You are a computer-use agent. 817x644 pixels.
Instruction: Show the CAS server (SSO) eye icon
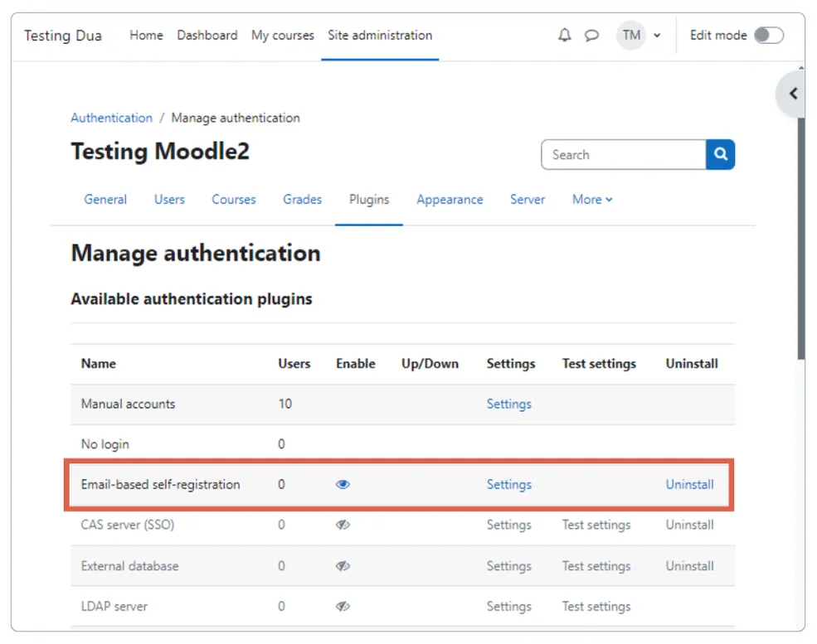pyautogui.click(x=343, y=525)
